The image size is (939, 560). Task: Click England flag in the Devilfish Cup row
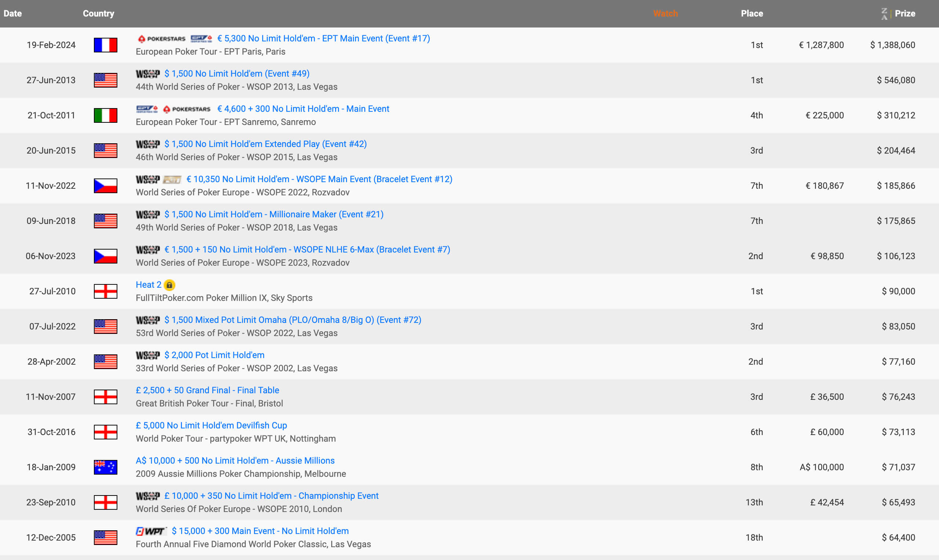coord(105,432)
